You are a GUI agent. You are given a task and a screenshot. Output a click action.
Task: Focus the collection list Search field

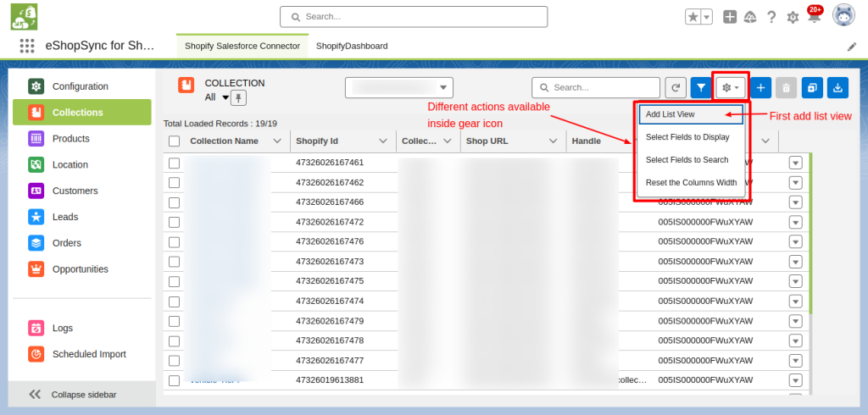[x=596, y=87]
